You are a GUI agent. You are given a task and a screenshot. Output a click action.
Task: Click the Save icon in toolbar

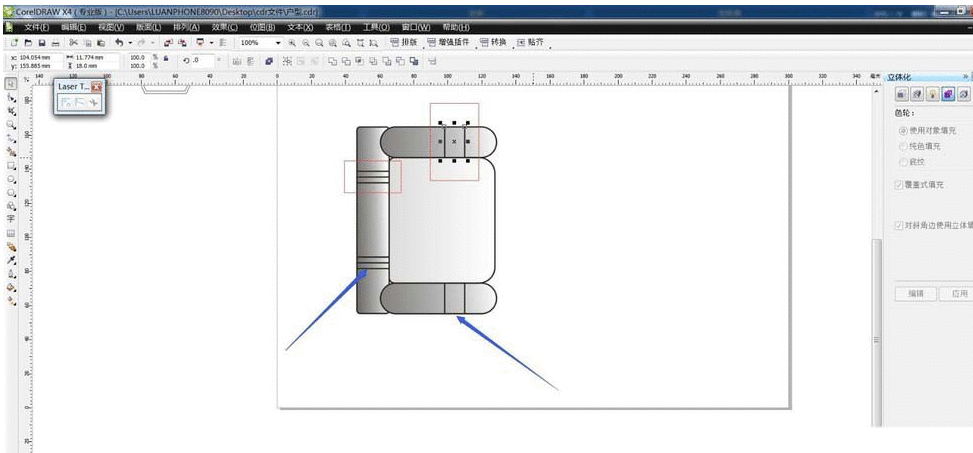pos(41,44)
